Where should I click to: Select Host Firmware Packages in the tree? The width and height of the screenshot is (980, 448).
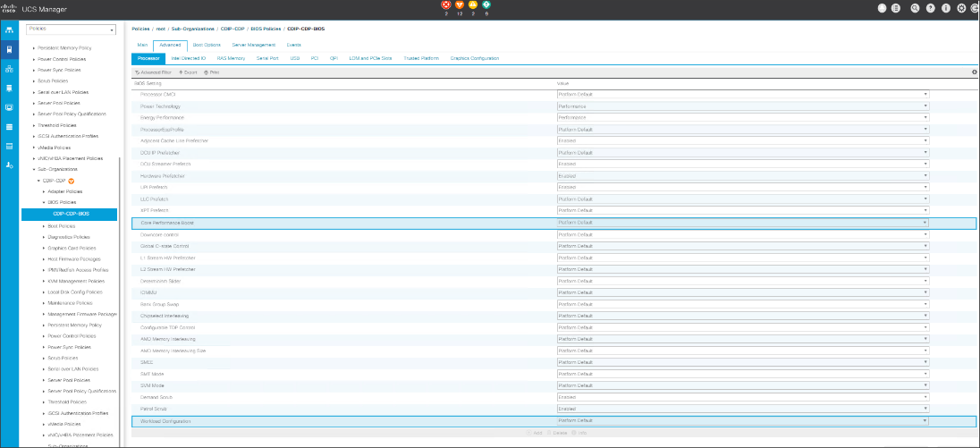click(x=73, y=258)
